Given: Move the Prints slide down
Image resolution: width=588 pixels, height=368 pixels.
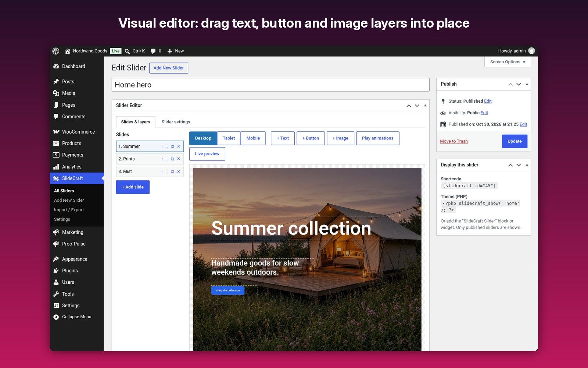Looking at the screenshot, I should [167, 159].
